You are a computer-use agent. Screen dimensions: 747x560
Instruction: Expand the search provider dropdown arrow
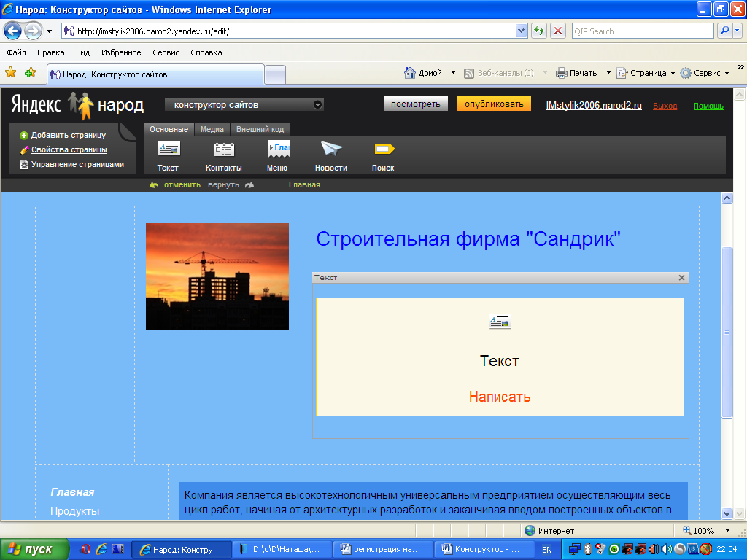pyautogui.click(x=738, y=31)
